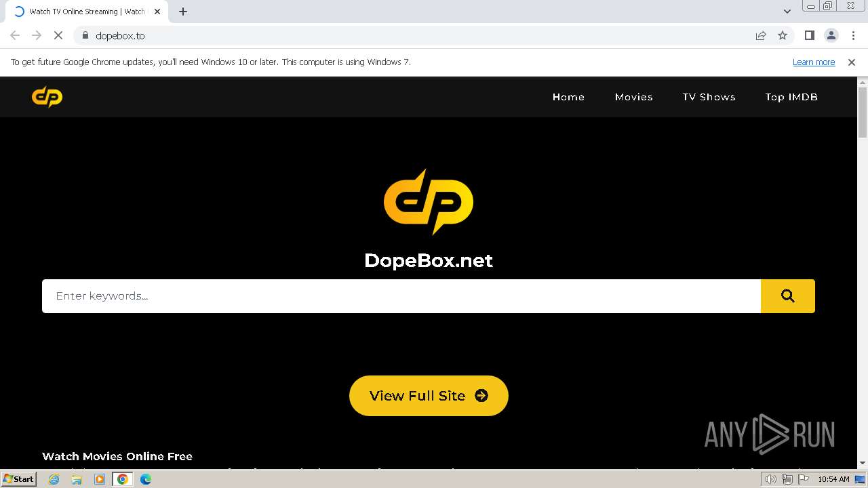Open the Windows Start menu
The image size is (868, 488).
pos(18,479)
